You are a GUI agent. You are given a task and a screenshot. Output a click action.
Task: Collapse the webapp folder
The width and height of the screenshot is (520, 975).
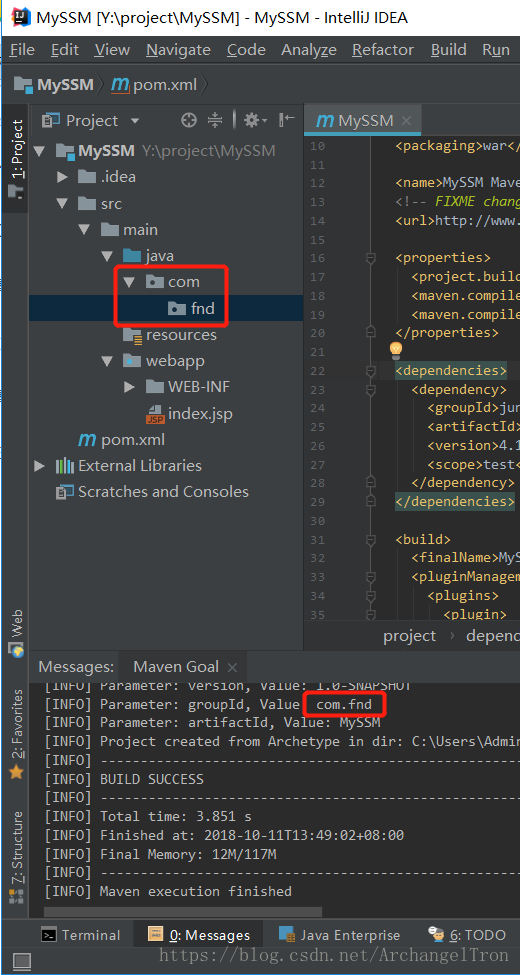107,361
